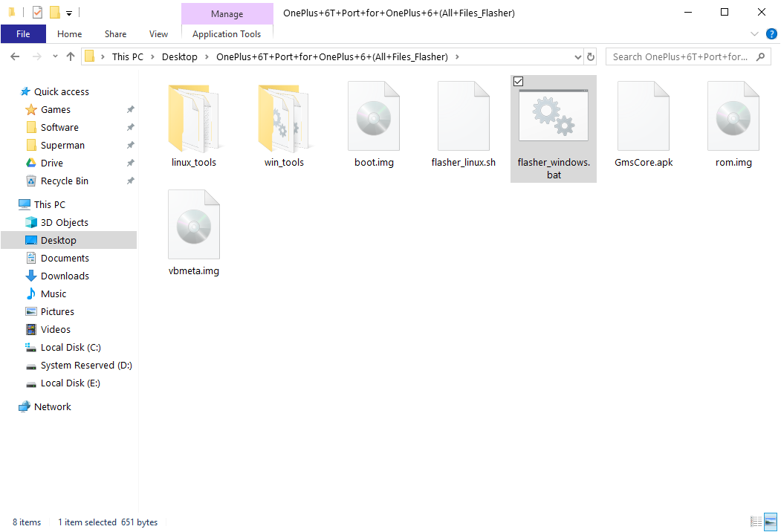Open the recent locations dropdown arrow
This screenshot has width=781, height=532.
click(x=55, y=56)
